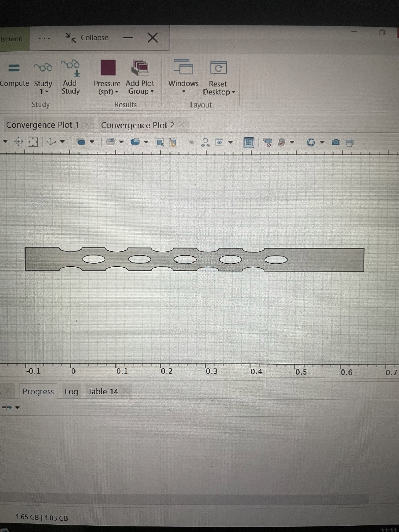Click the Zoom to Selection icon
The width and height of the screenshot is (399, 532).
[x=19, y=142]
